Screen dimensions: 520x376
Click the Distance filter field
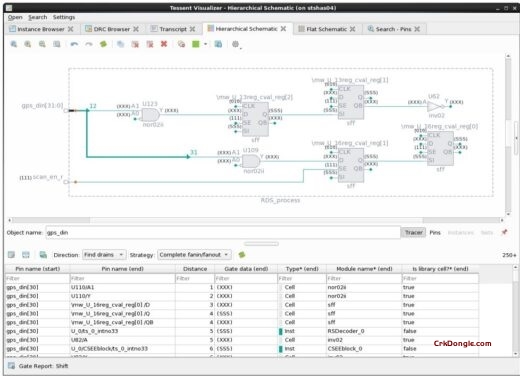click(x=195, y=278)
